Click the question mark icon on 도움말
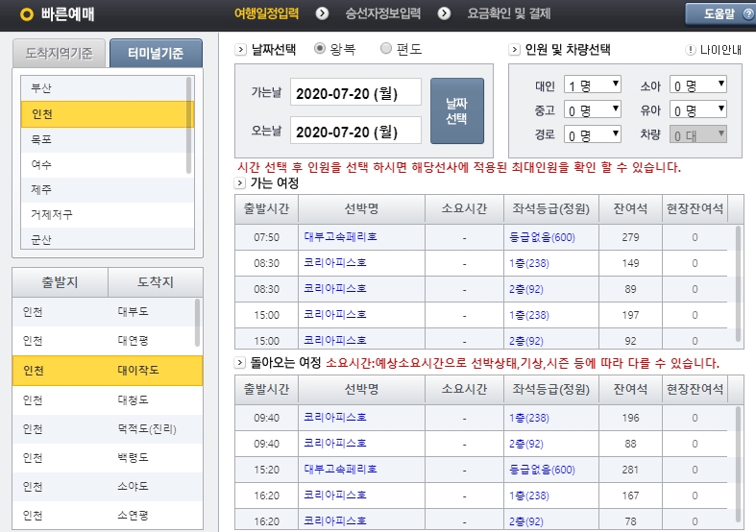This screenshot has height=532, width=756. click(747, 14)
